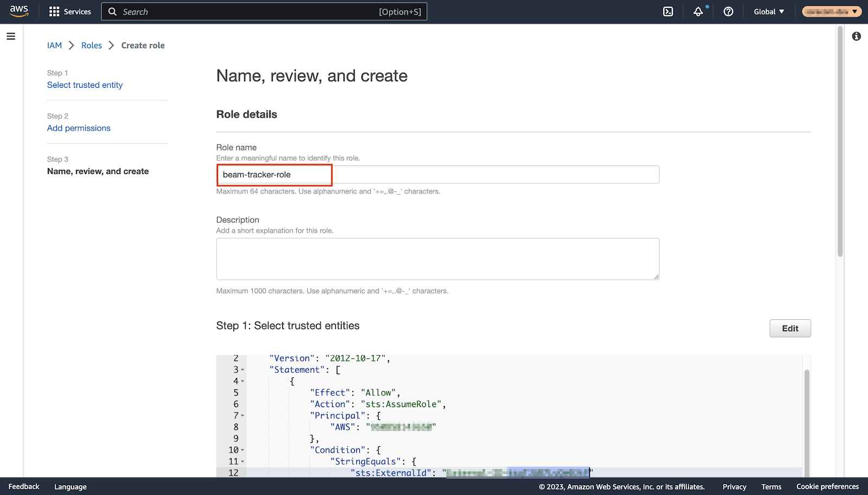Open the info panel icon
868x495 pixels.
click(856, 36)
